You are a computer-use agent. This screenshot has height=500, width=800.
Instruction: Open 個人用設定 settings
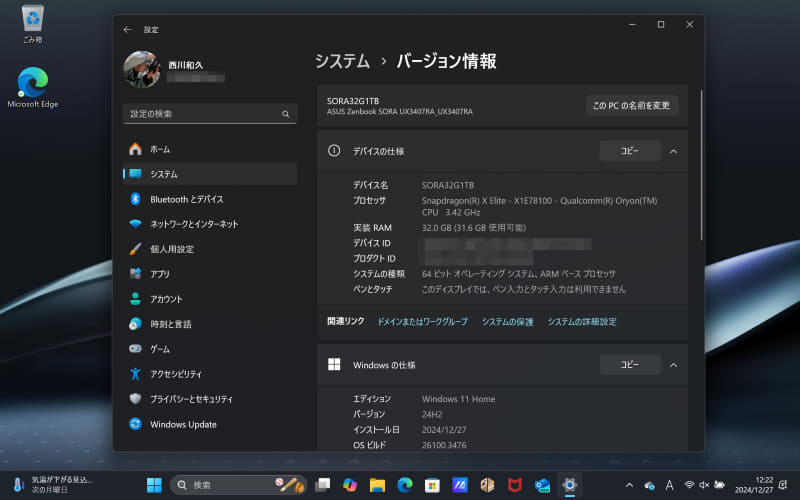click(210, 249)
